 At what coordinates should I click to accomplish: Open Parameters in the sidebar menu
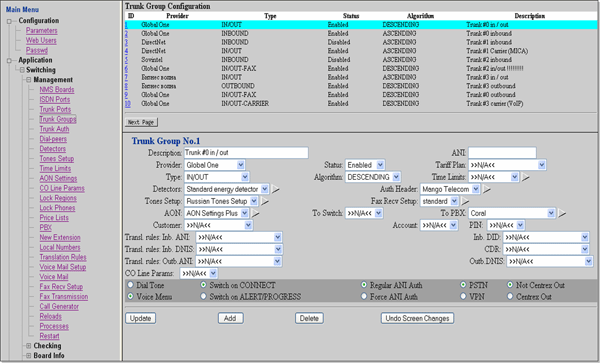(x=41, y=31)
